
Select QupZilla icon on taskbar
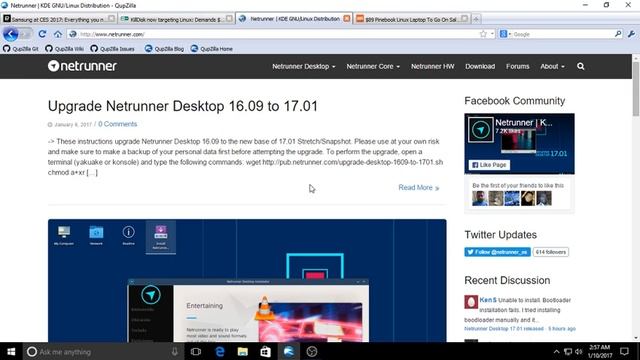[x=289, y=351]
